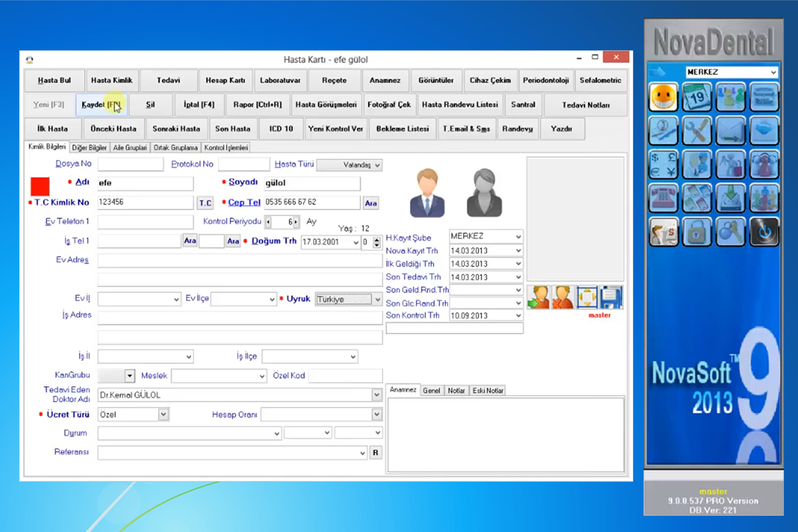Click the floppy disk save photo icon

tap(611, 297)
